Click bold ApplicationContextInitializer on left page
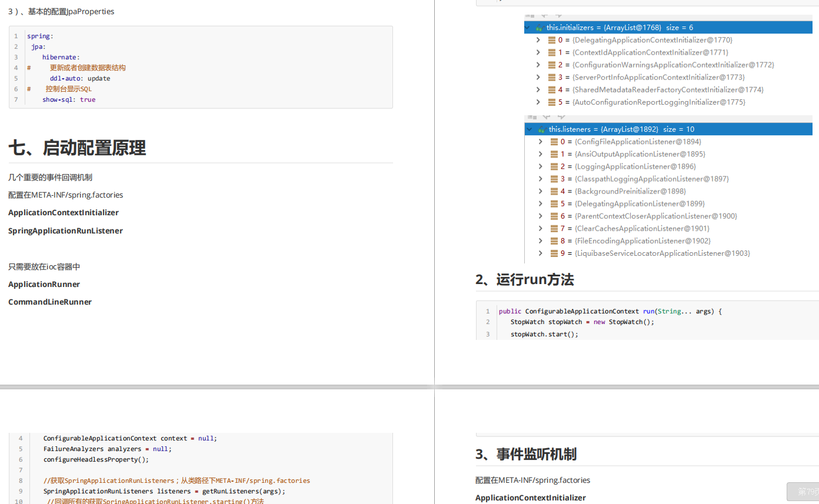This screenshot has height=504, width=819. click(x=64, y=212)
